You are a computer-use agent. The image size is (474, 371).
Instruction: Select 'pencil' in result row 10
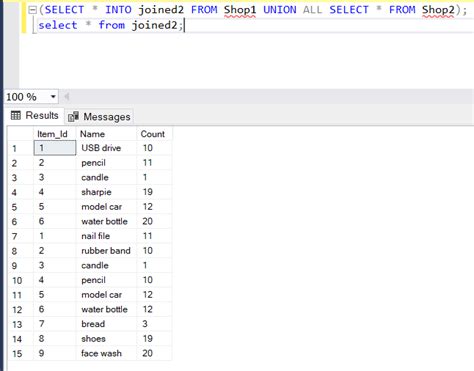(x=106, y=280)
